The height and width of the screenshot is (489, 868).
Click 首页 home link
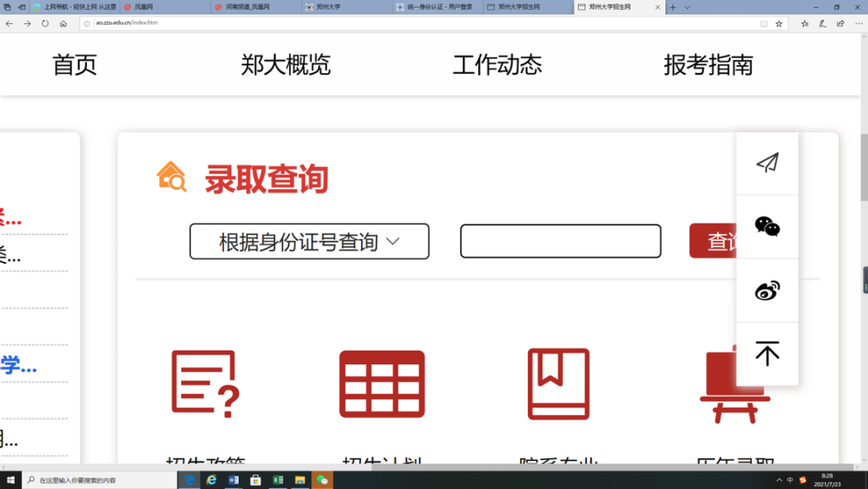point(75,64)
